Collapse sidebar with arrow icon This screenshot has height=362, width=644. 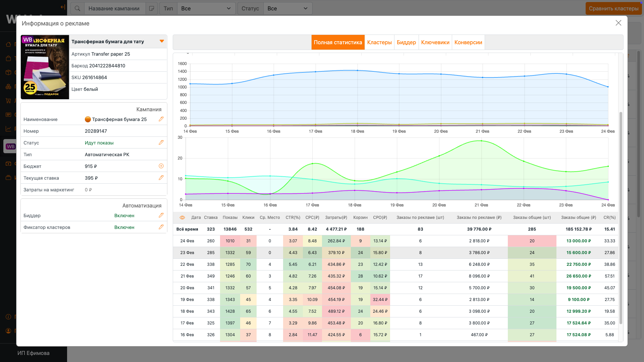coord(63,7)
